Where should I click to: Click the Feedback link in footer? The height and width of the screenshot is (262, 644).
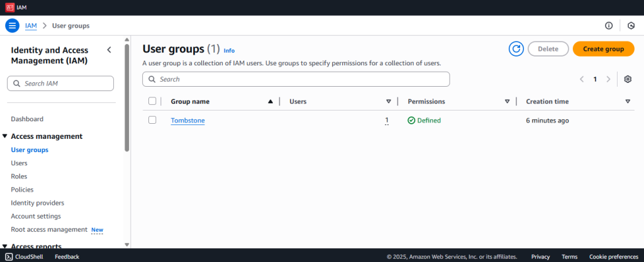[x=67, y=257]
